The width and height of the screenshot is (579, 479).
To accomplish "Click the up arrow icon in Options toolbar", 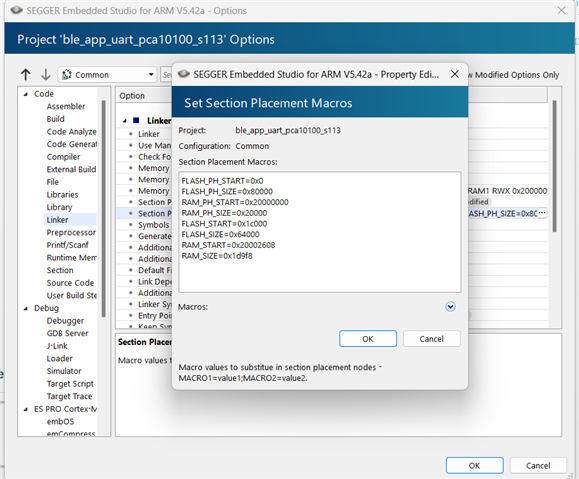I will pyautogui.click(x=25, y=75).
